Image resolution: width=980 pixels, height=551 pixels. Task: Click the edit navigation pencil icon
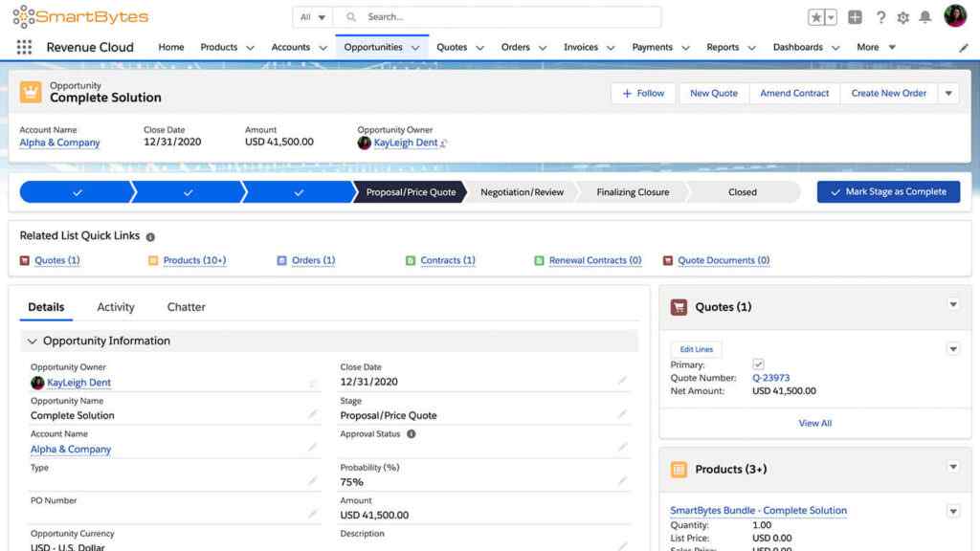(x=963, y=48)
